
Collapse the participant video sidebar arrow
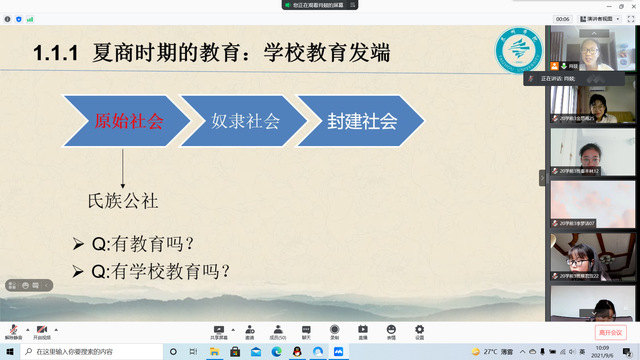point(542,178)
